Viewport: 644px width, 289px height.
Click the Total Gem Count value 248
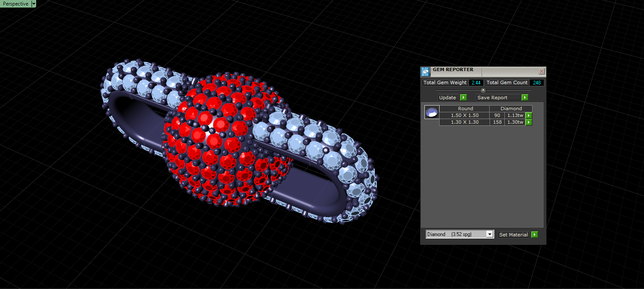click(537, 83)
